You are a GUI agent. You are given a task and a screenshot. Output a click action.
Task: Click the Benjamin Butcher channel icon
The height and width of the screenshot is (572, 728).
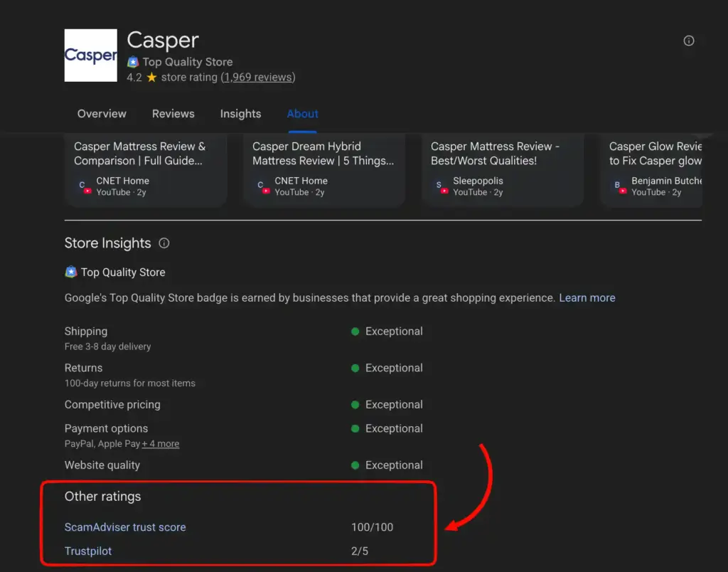[x=619, y=187]
